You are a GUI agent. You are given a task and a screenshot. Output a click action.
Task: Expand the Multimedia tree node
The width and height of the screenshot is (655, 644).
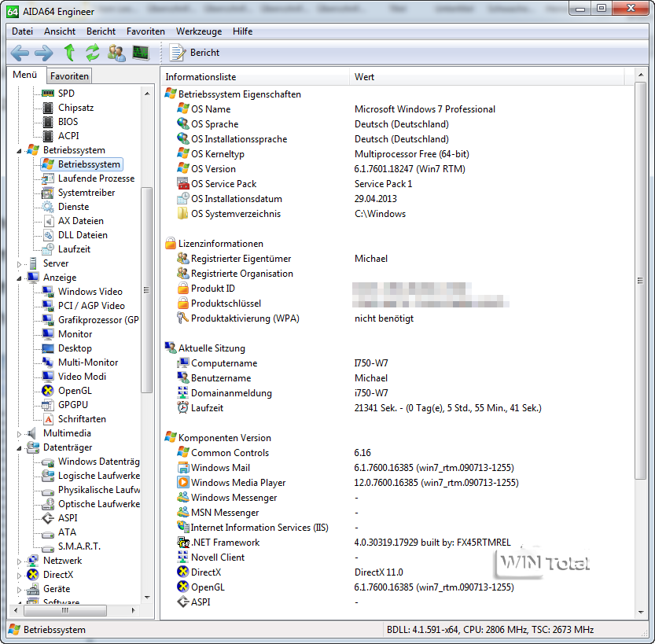(20, 433)
